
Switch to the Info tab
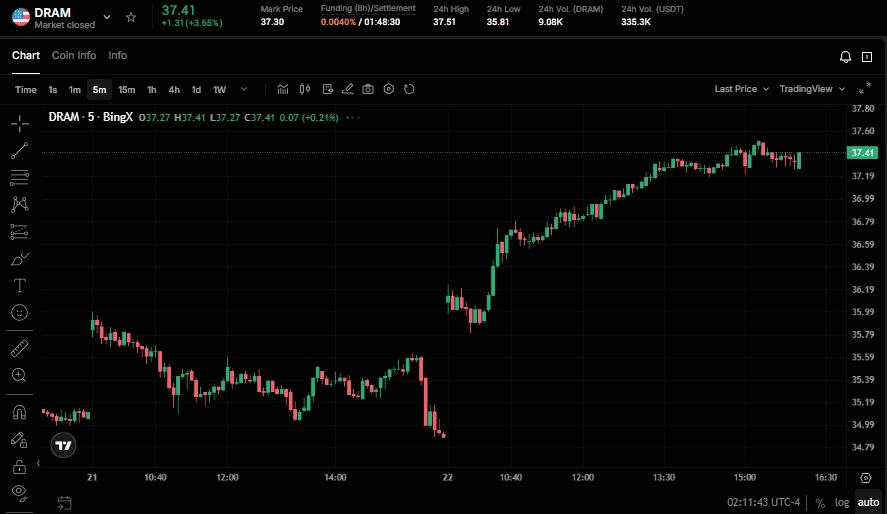[x=118, y=56]
